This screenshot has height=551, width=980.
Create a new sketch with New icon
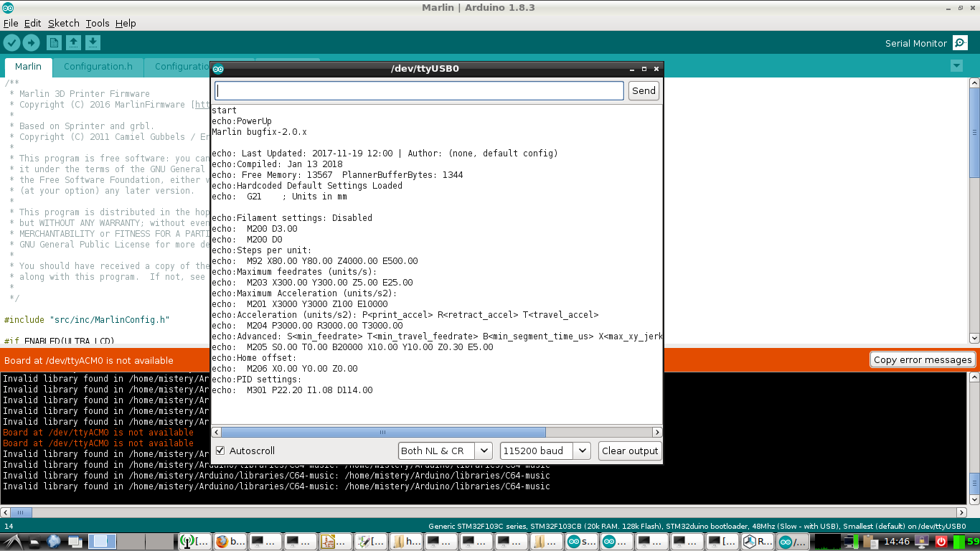pos(55,43)
